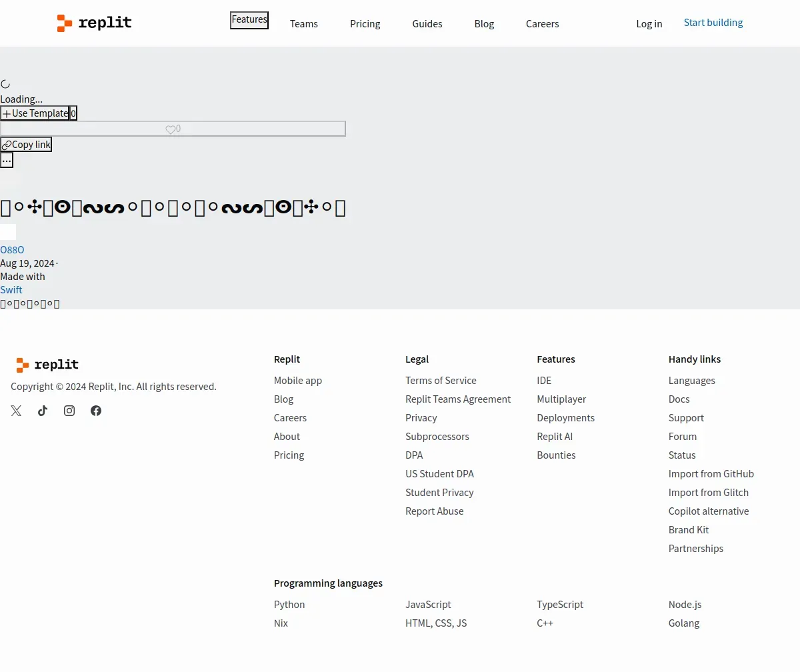800x672 pixels.
Task: Click Start building button
Action: click(713, 23)
